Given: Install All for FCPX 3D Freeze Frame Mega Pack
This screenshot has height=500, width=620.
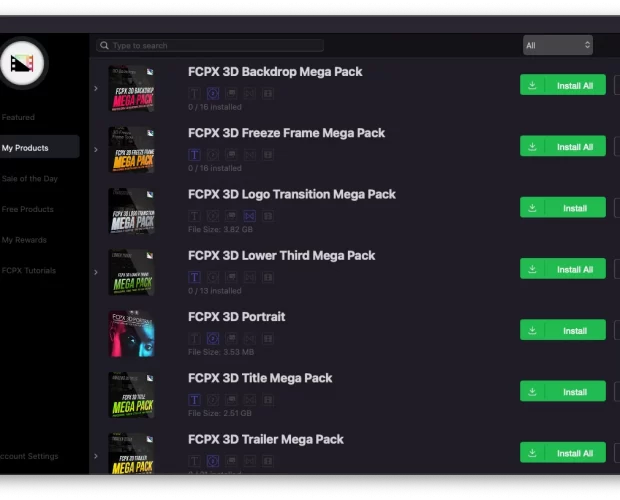Looking at the screenshot, I should pyautogui.click(x=563, y=146).
